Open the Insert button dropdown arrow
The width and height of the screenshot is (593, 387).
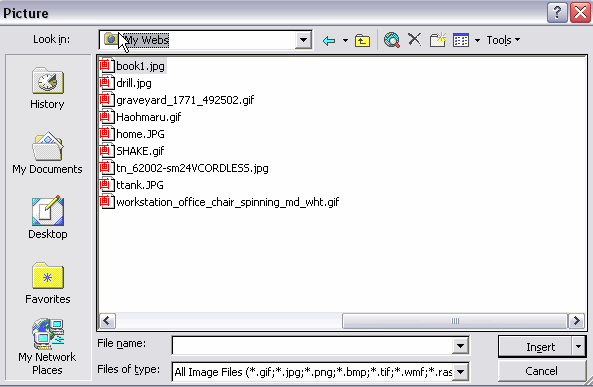(578, 346)
